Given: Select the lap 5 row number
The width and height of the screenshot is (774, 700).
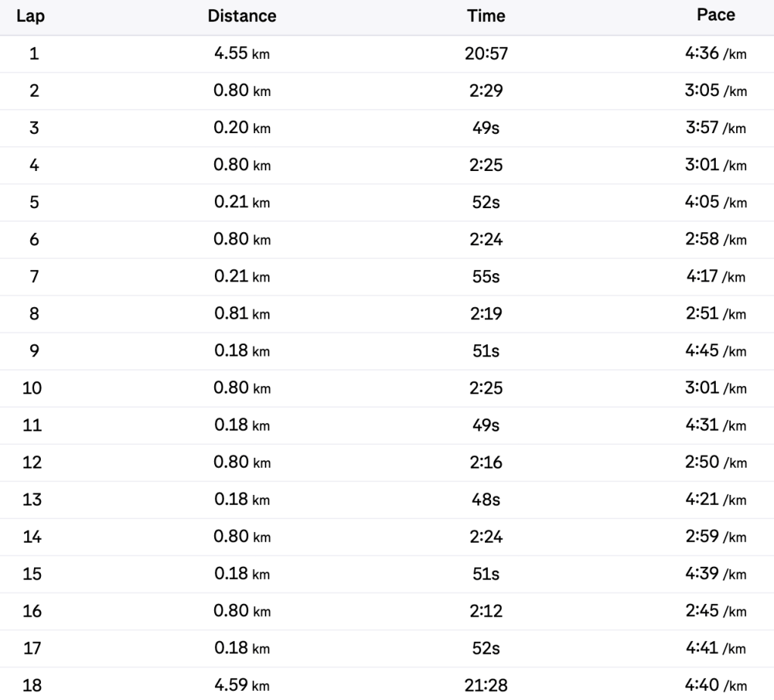Looking at the screenshot, I should [34, 202].
